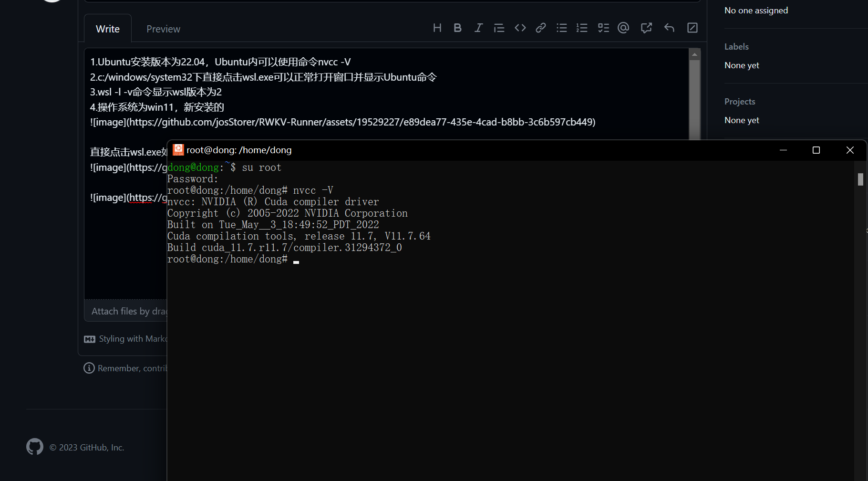This screenshot has height=481, width=868.
Task: Directly mention a user with the @ icon
Action: 623,28
